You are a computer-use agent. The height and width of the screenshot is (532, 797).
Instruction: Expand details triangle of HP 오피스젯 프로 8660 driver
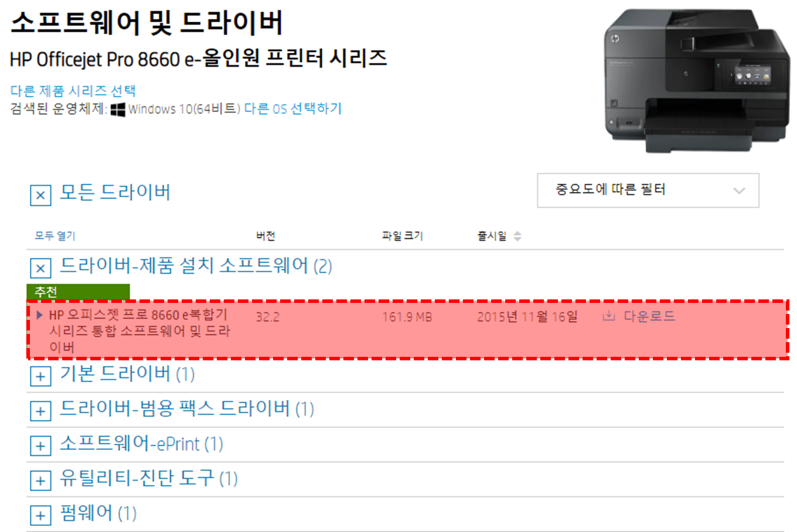39,315
